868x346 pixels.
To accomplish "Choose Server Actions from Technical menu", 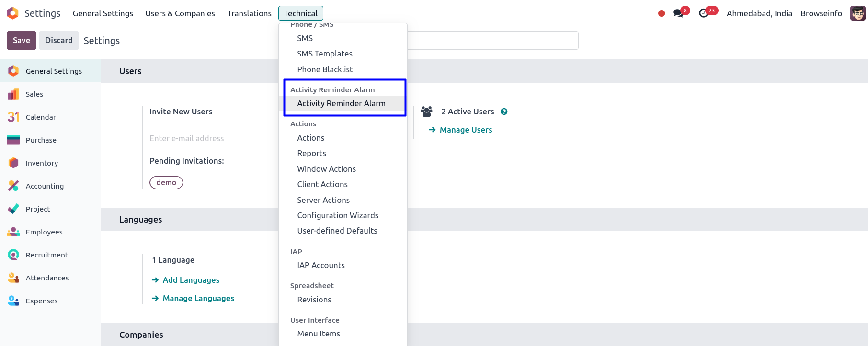I will [x=323, y=200].
